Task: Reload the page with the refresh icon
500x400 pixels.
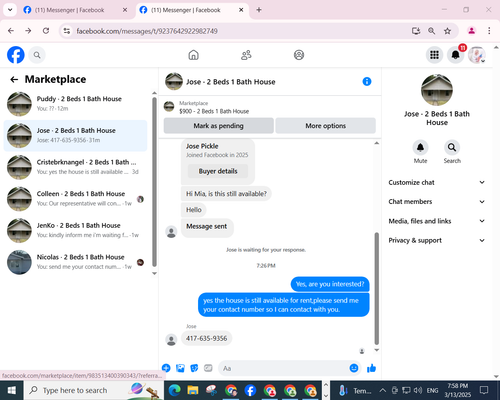Action: pyautogui.click(x=46, y=31)
